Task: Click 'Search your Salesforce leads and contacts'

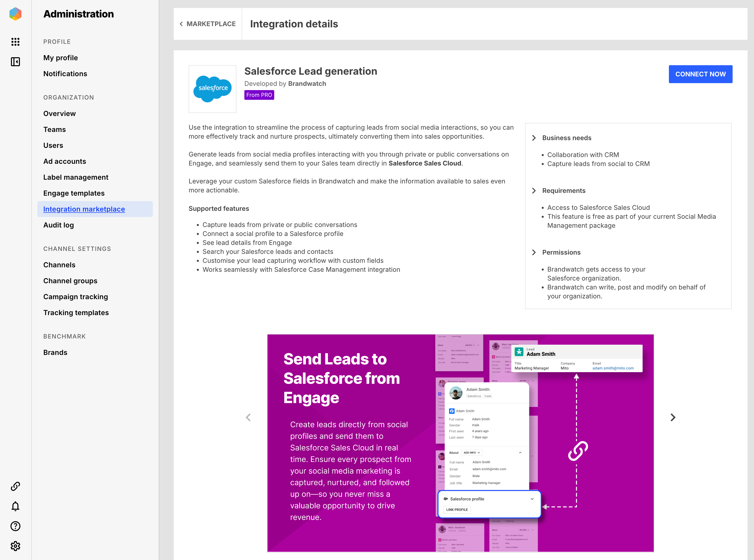Action: pyautogui.click(x=268, y=252)
